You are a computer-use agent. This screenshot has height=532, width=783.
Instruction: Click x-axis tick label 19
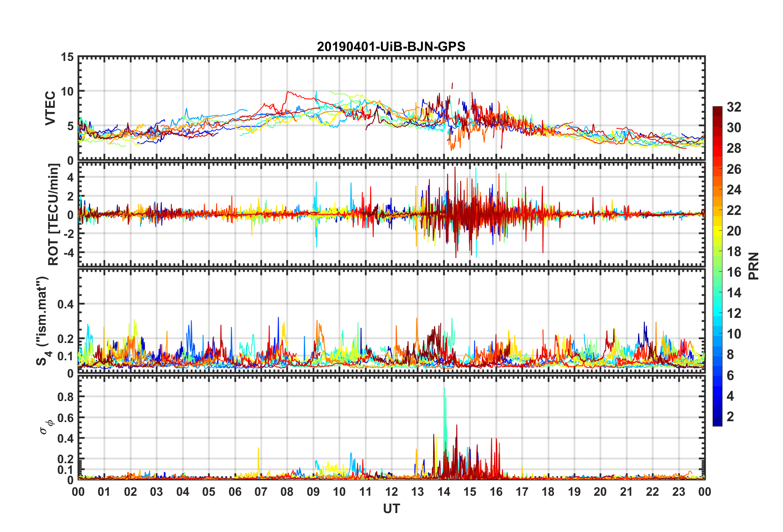pyautogui.click(x=574, y=492)
